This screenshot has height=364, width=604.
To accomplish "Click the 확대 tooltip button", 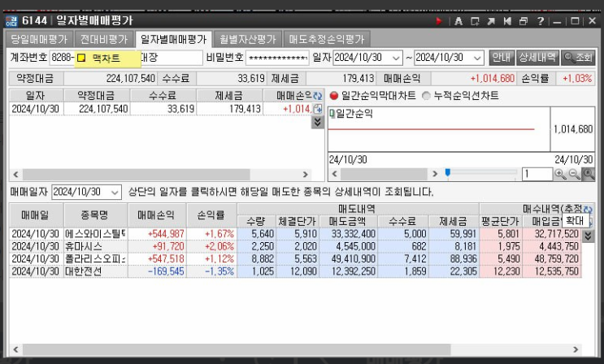I will [575, 221].
